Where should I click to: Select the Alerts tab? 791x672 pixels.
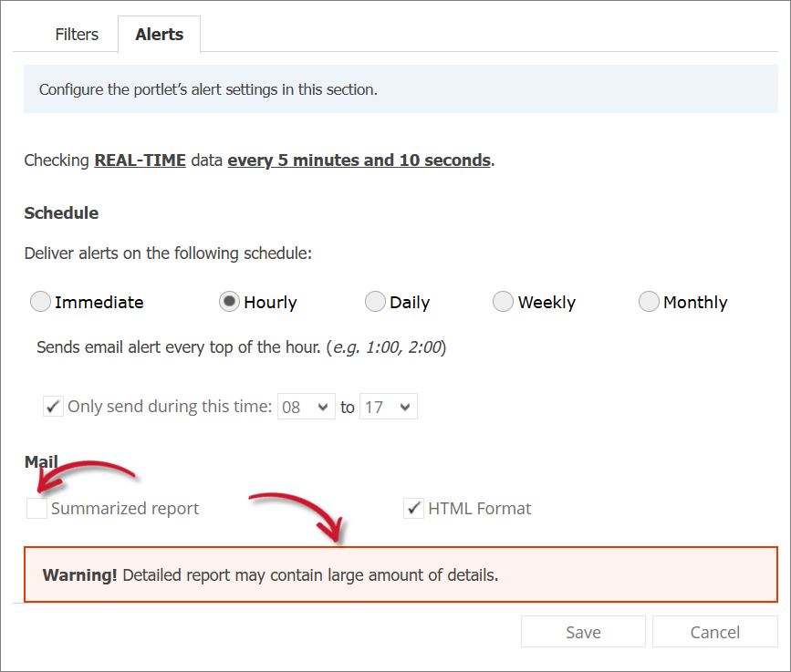coord(159,34)
